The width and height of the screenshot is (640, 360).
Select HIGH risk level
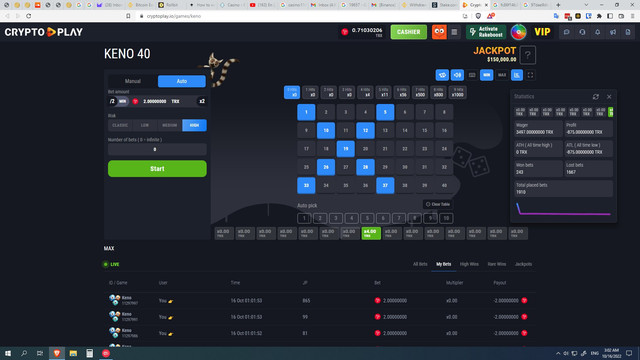(194, 125)
